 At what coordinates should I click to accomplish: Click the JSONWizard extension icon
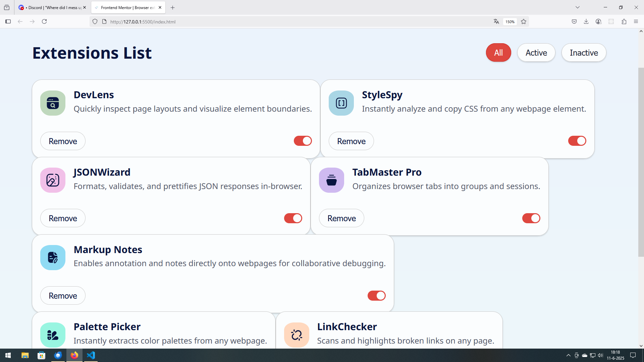(53, 180)
